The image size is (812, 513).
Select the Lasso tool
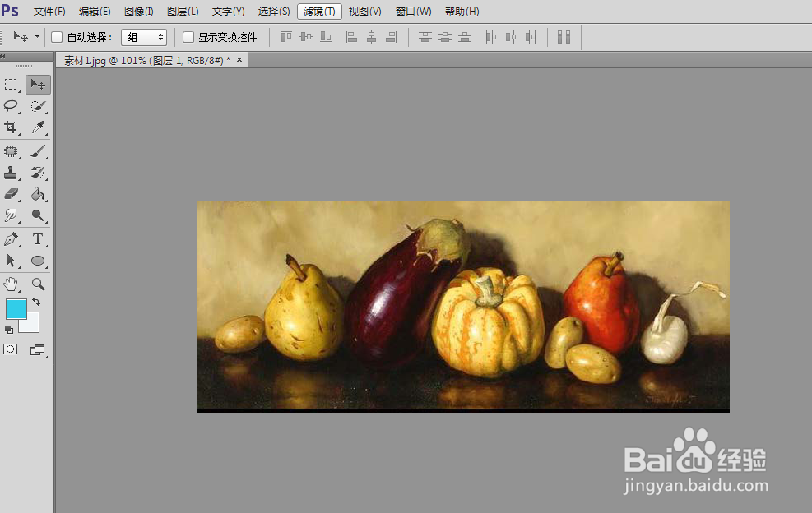[12, 106]
